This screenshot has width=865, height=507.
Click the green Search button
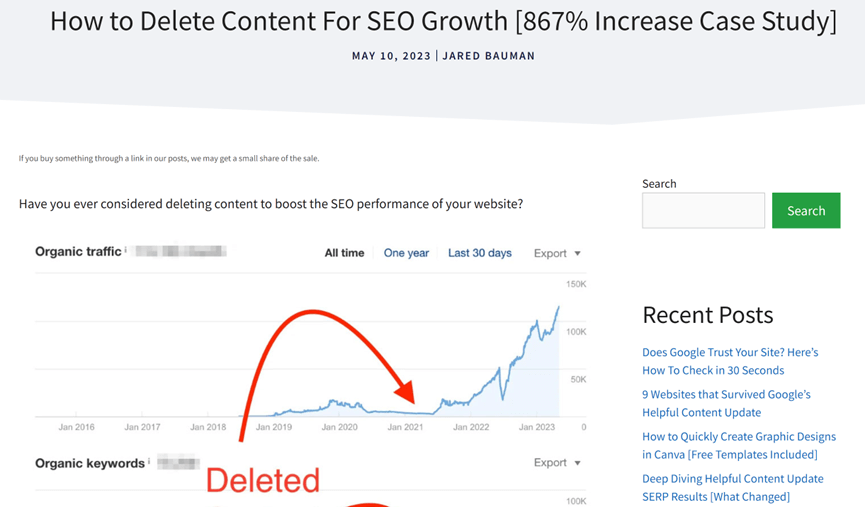click(x=806, y=210)
